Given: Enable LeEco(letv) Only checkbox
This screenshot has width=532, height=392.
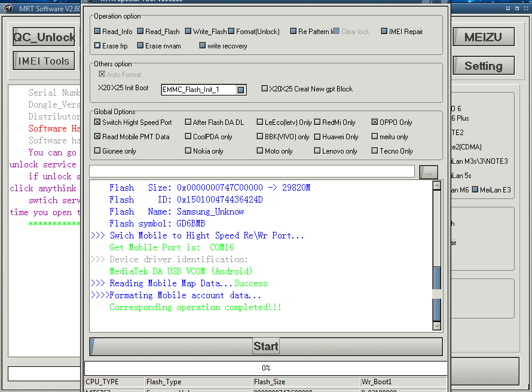Looking at the screenshot, I should coord(260,122).
